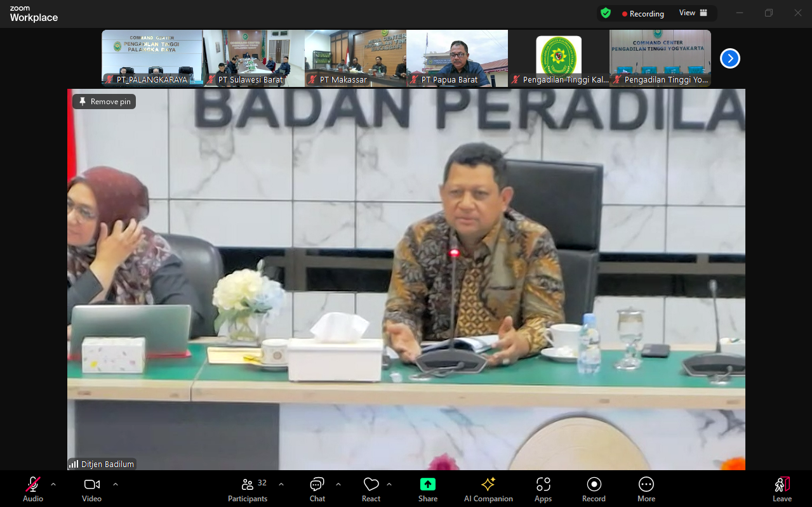The height and width of the screenshot is (507, 812).
Task: Expand audio options arrow beside Audio
Action: (x=53, y=484)
